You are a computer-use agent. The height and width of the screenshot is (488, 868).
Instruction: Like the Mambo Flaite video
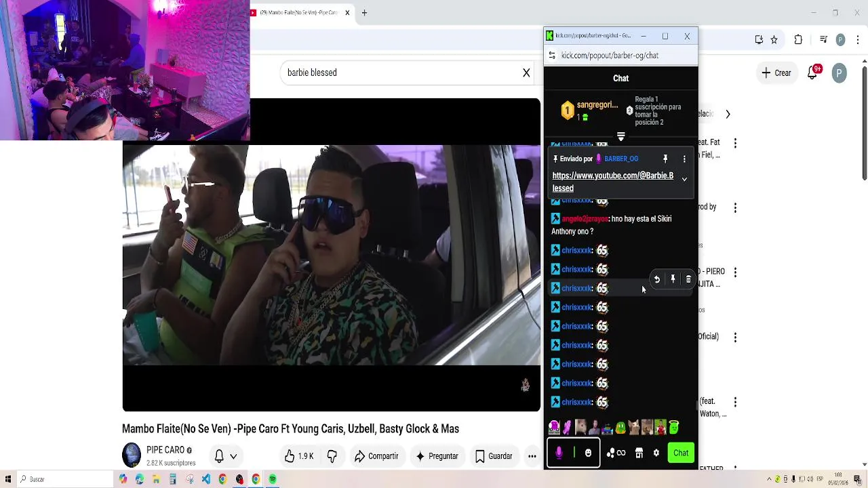pos(299,456)
